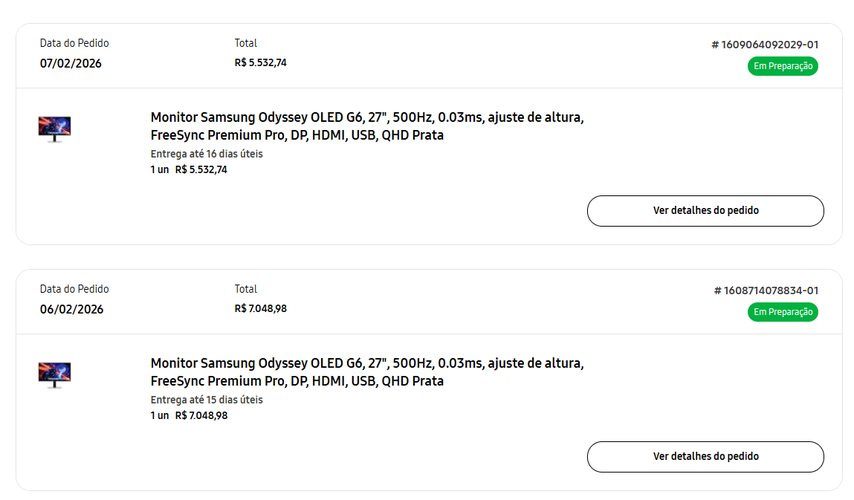Click 'Data do Pedido' label in first order
This screenshot has height=500, width=854.
tap(74, 43)
